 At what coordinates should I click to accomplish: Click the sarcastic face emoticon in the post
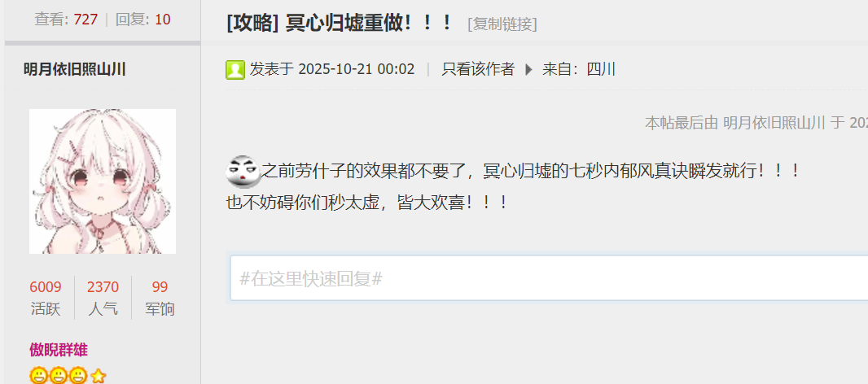tap(243, 171)
